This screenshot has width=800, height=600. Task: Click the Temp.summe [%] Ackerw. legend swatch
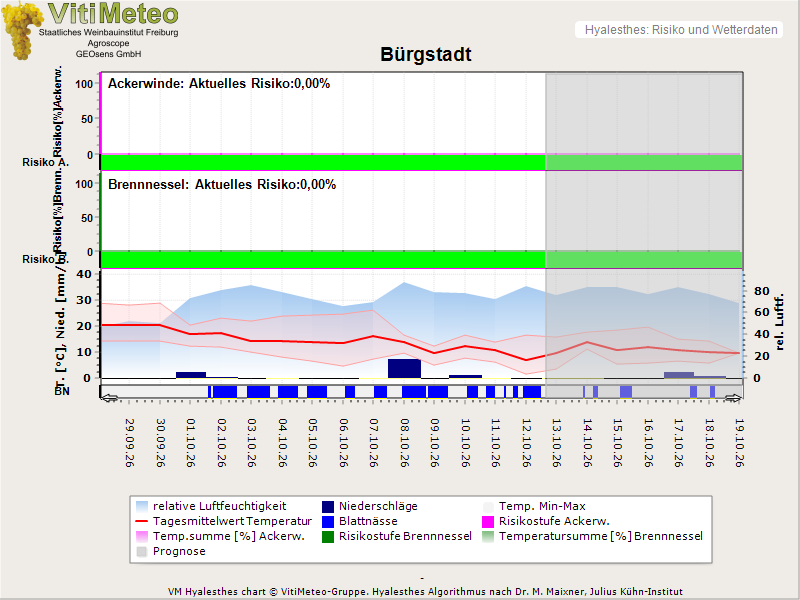point(142,536)
